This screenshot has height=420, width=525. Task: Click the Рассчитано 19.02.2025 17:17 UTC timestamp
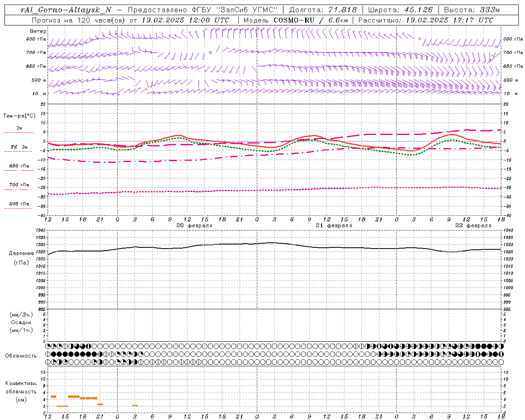[426, 20]
